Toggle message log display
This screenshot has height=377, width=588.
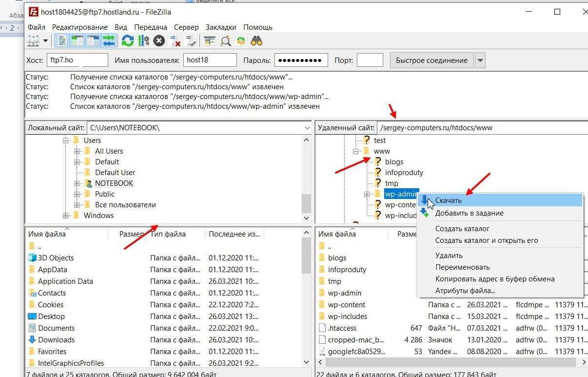[62, 41]
